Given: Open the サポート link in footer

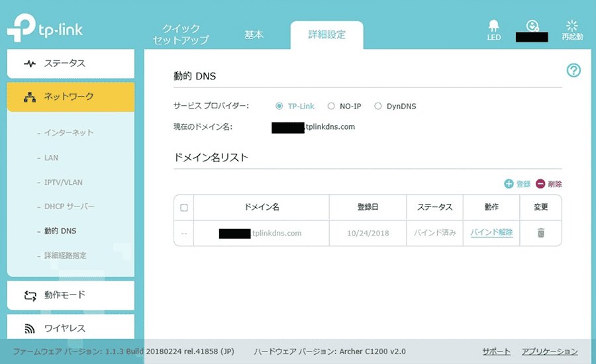Looking at the screenshot, I should click(x=497, y=351).
